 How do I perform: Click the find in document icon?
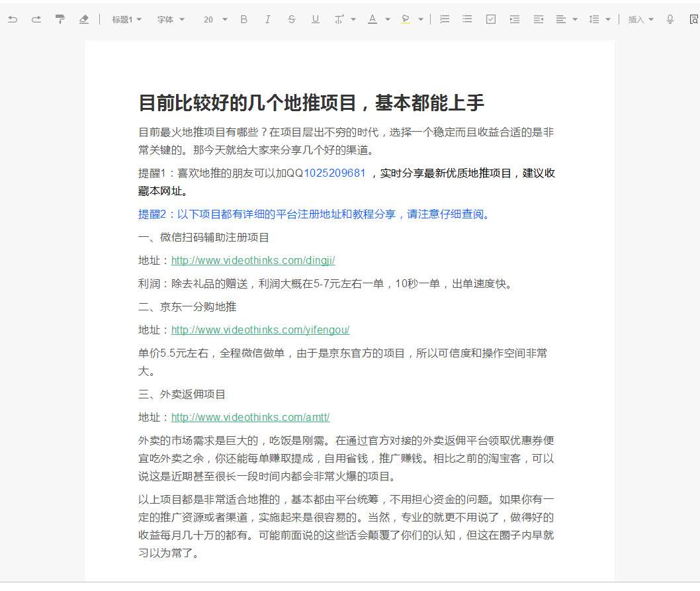[694, 19]
